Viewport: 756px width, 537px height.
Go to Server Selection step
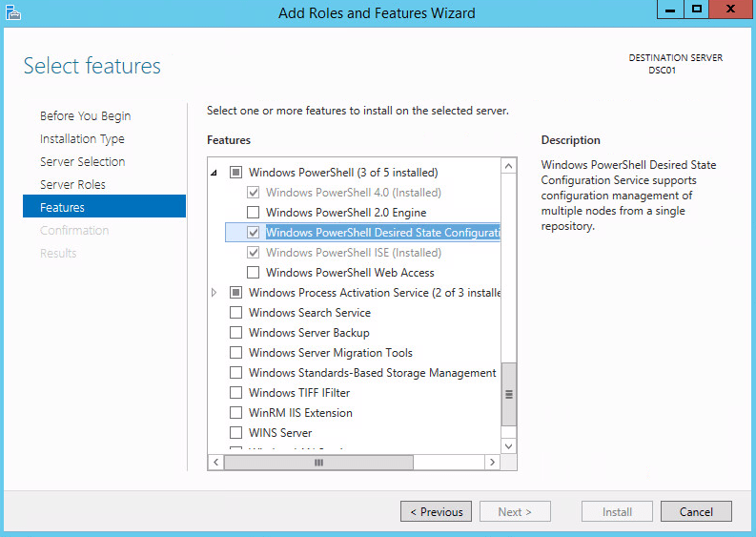[x=82, y=161]
